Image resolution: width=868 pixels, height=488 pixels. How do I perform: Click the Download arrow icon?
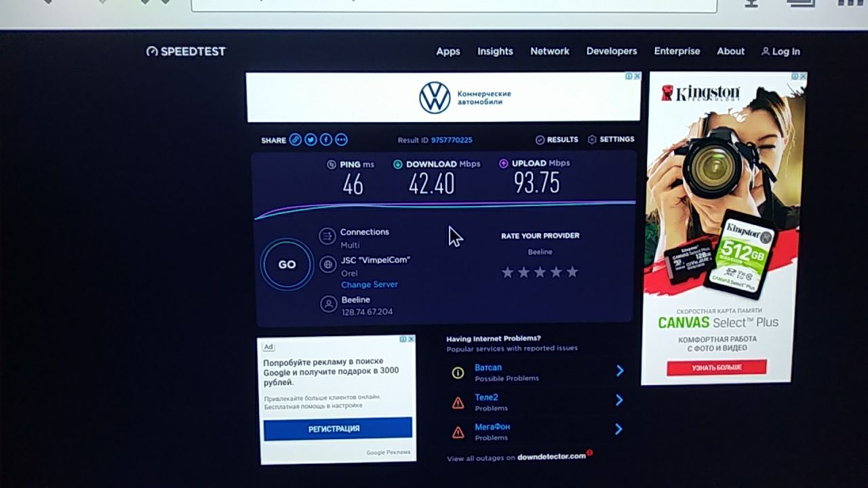tap(398, 164)
